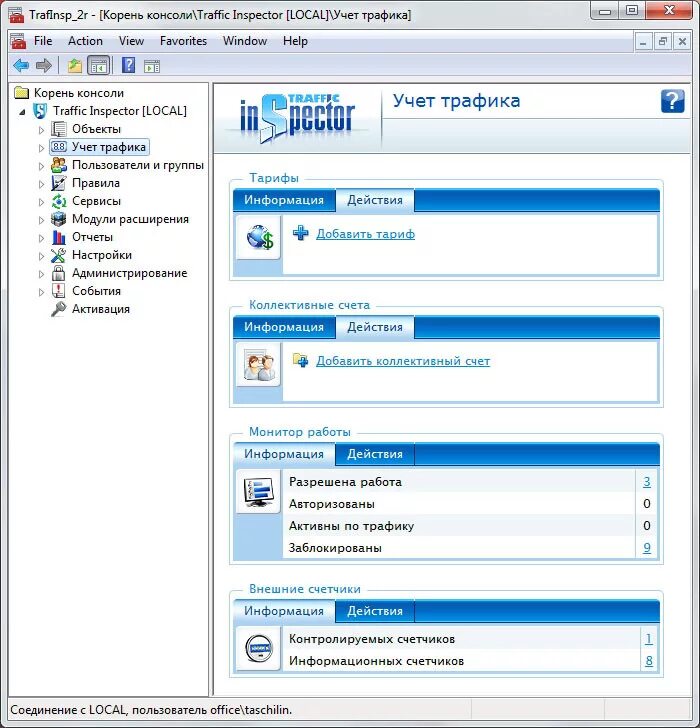Click the Администрирование lock icon
Image resolution: width=700 pixels, height=728 pixels.
point(58,273)
